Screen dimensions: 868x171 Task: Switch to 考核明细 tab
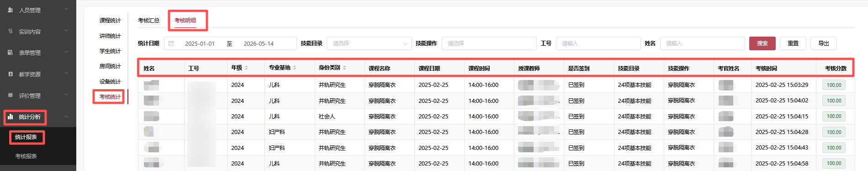pyautogui.click(x=185, y=21)
